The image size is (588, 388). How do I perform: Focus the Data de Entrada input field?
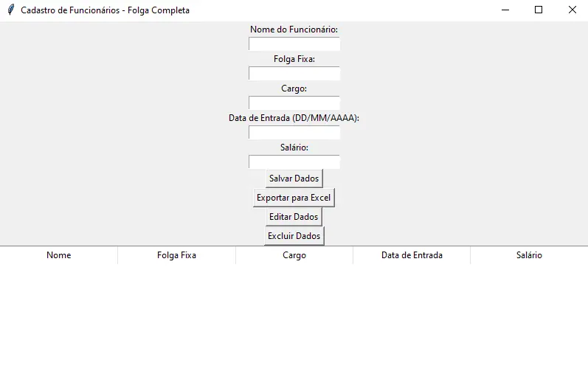[294, 133]
